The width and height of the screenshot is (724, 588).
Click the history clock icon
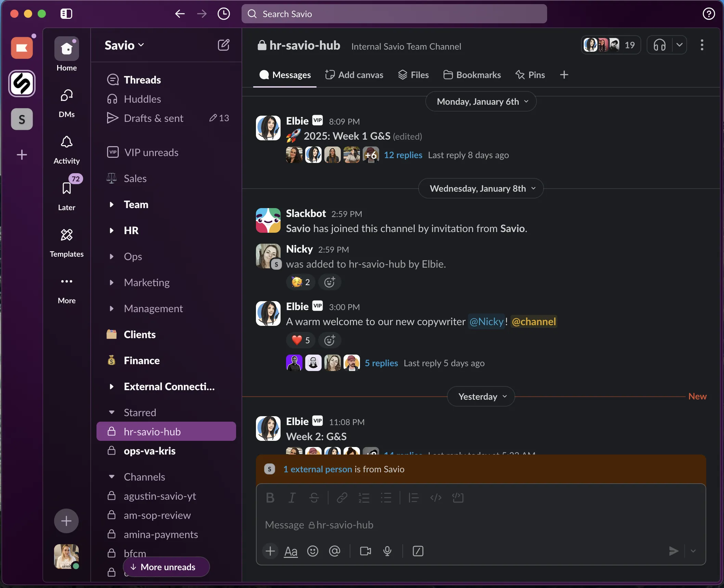223,14
